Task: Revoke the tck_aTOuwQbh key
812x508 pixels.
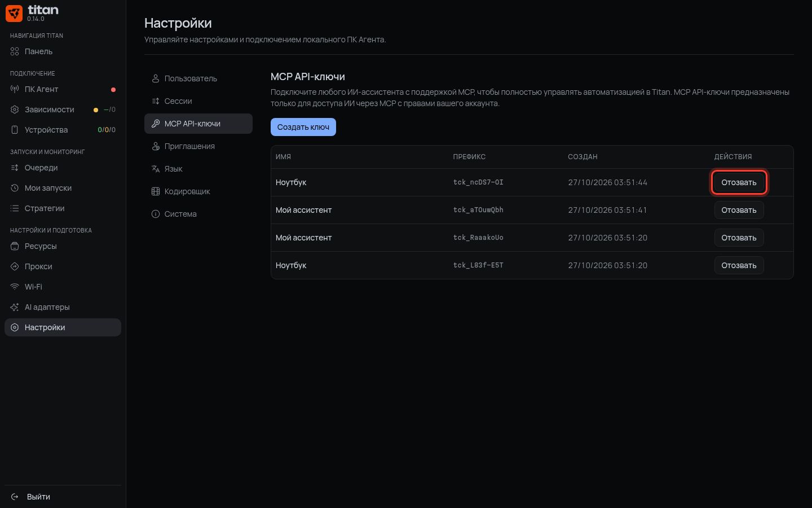Action: point(739,210)
